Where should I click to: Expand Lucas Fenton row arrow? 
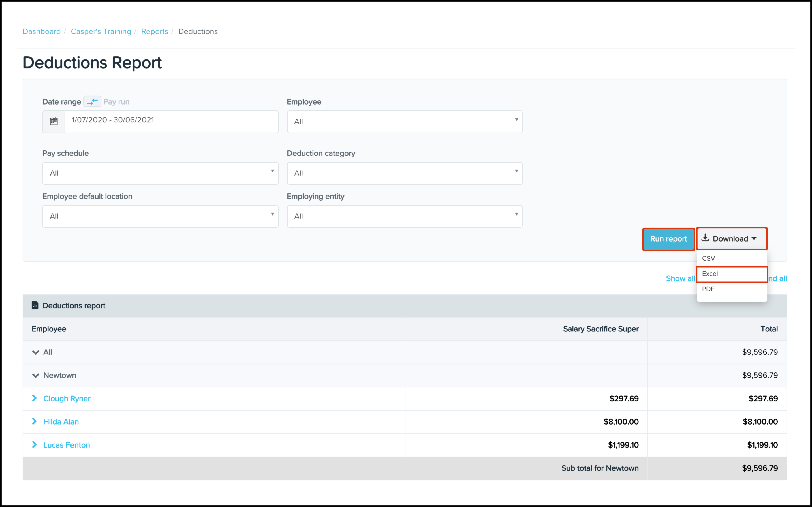coord(35,445)
